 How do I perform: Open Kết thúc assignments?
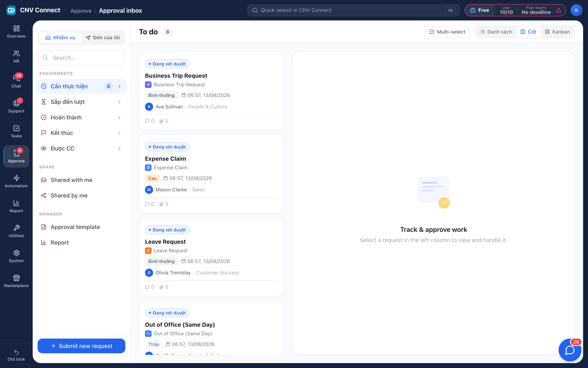pyautogui.click(x=81, y=133)
